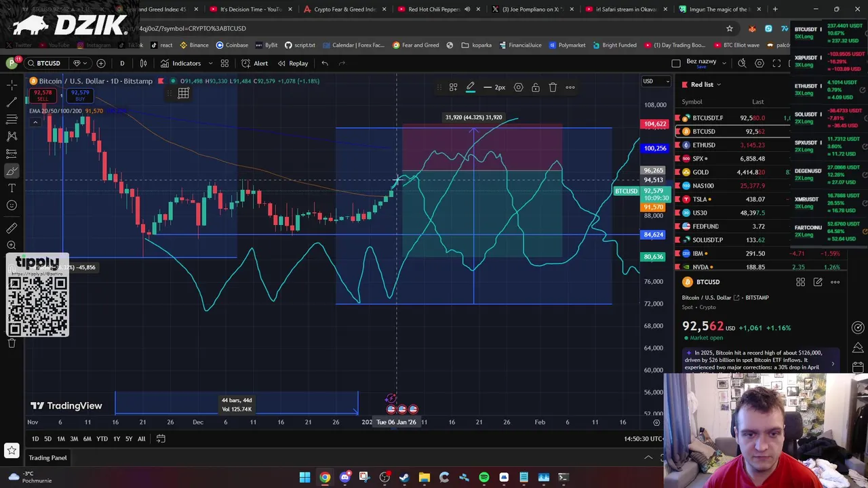Select the text annotation tool

[x=12, y=188]
